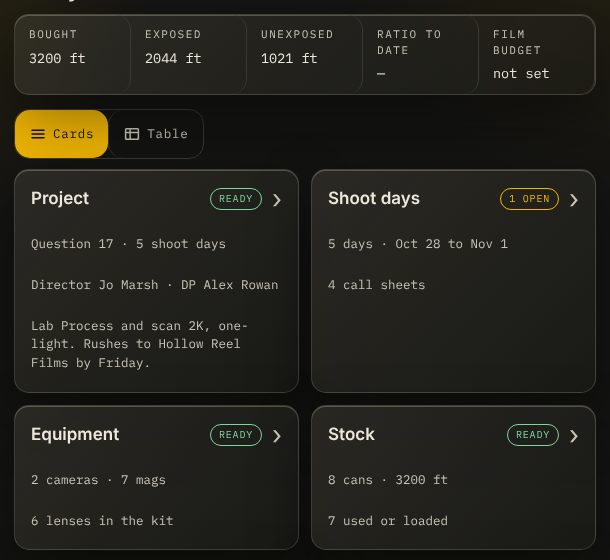Image resolution: width=610 pixels, height=560 pixels.
Task: Select the Project card title
Action: (x=60, y=198)
